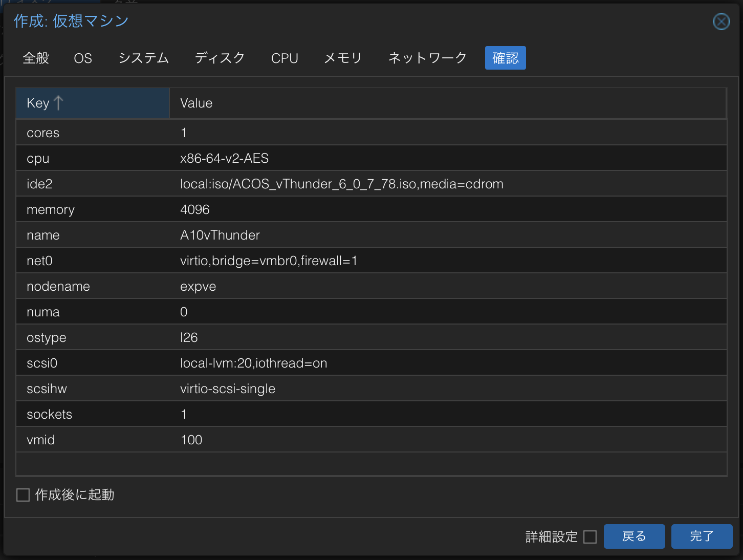Viewport: 743px width, 560px height.
Task: Switch to the OS tab
Action: click(x=83, y=58)
